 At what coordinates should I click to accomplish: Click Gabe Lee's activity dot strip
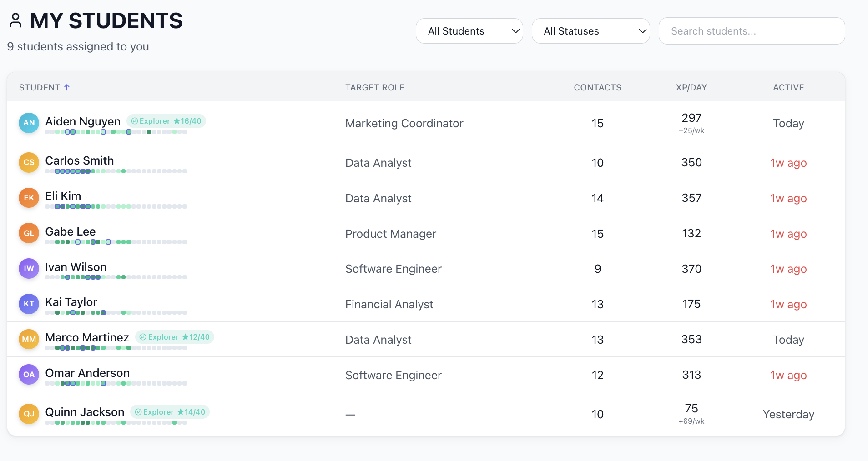tap(116, 242)
